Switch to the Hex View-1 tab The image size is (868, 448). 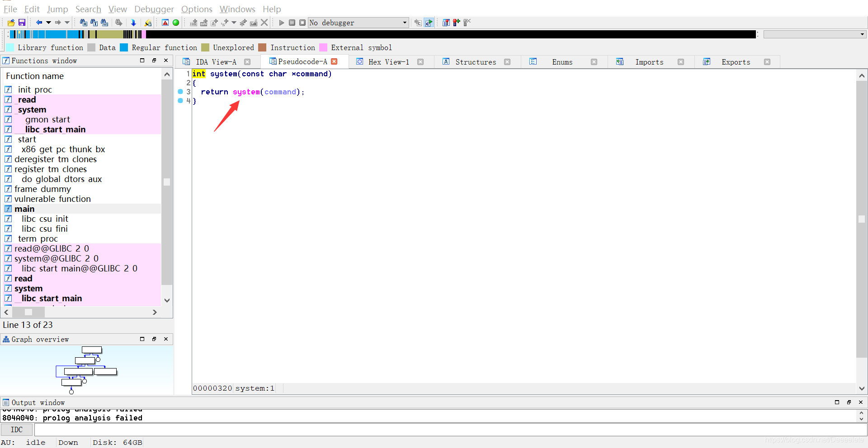coord(389,62)
